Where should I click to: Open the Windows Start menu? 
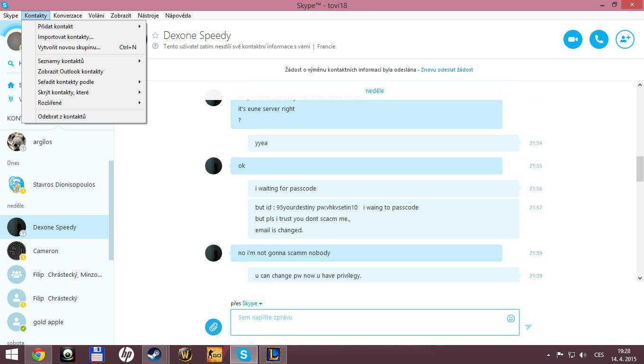(x=11, y=355)
